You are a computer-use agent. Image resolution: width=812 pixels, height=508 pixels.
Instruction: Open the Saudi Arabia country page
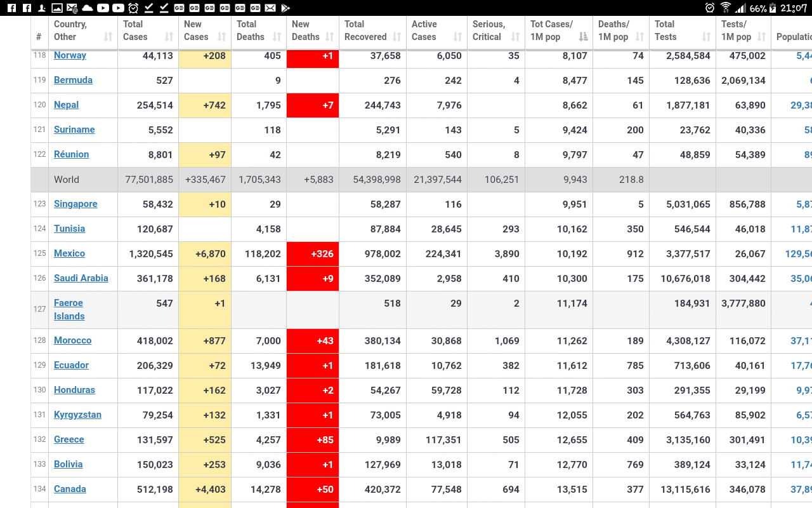point(81,278)
